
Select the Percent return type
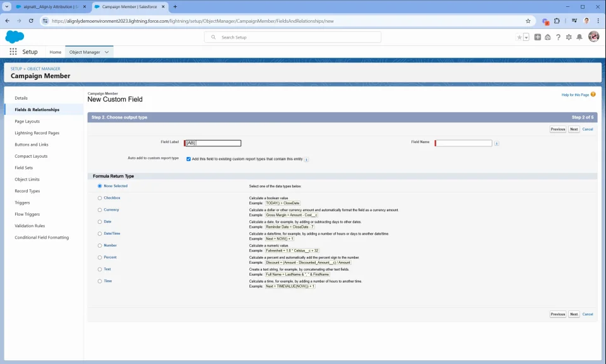[x=100, y=257]
